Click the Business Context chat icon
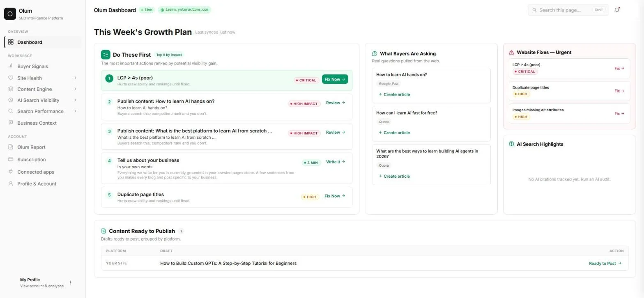This screenshot has height=298, width=644. pos(11,123)
